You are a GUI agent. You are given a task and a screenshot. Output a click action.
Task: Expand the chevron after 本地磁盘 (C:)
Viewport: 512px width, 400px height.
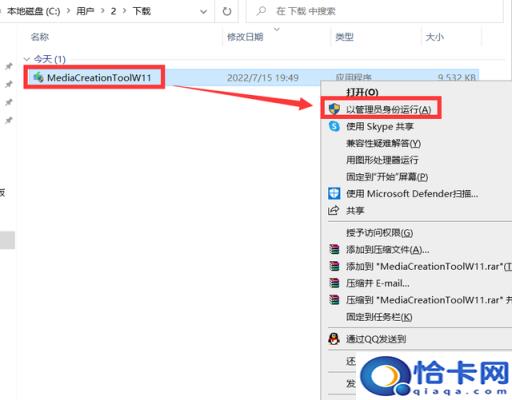tap(68, 11)
